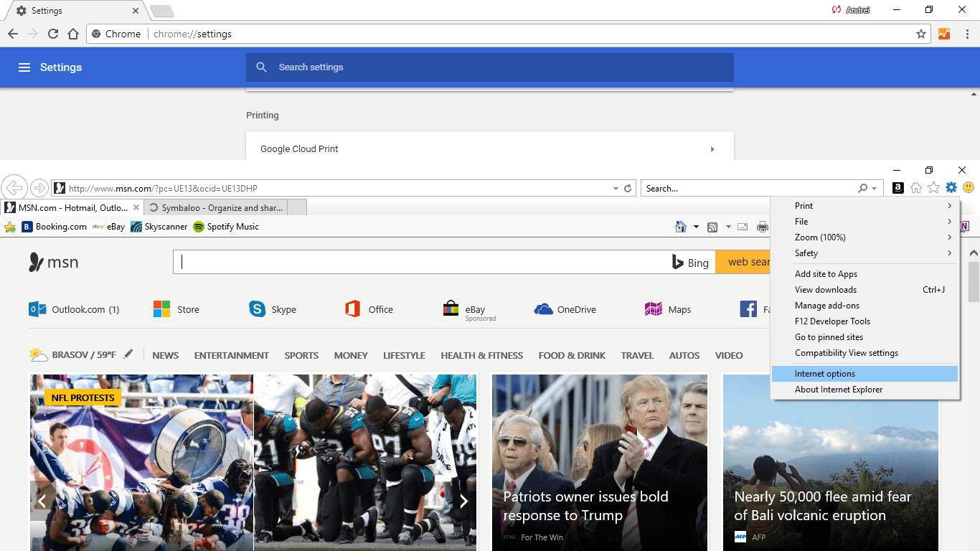Open the dropdown arrow next to command bar Home
The width and height of the screenshot is (980, 551).
[696, 227]
